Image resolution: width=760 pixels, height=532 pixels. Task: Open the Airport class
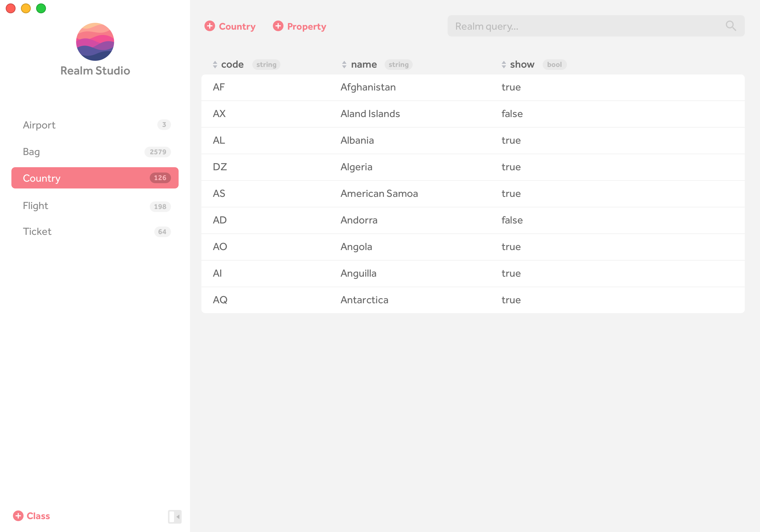[39, 125]
